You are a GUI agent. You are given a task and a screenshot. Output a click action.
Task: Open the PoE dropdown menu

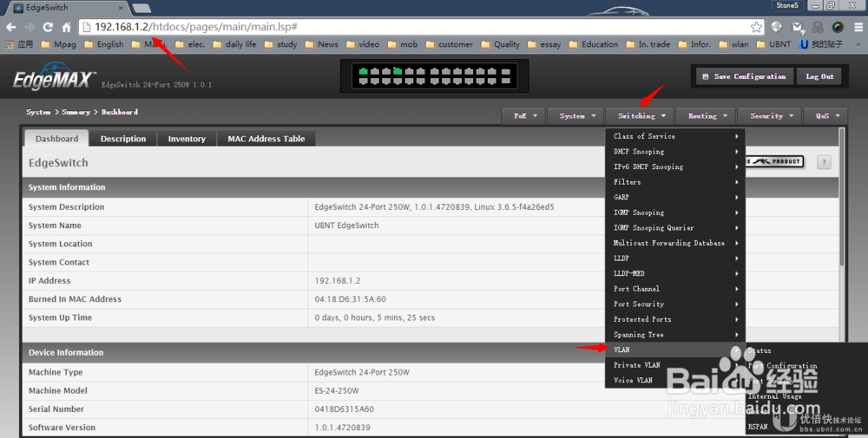click(523, 115)
